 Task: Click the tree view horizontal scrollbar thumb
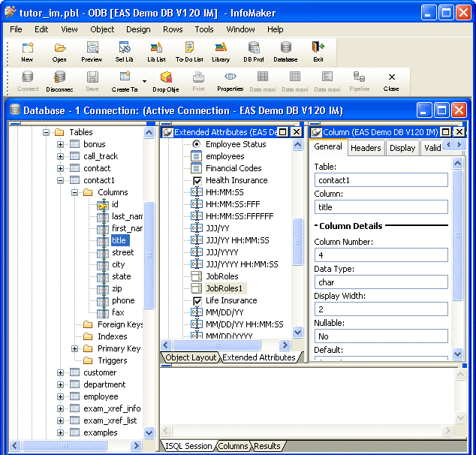pos(65,445)
